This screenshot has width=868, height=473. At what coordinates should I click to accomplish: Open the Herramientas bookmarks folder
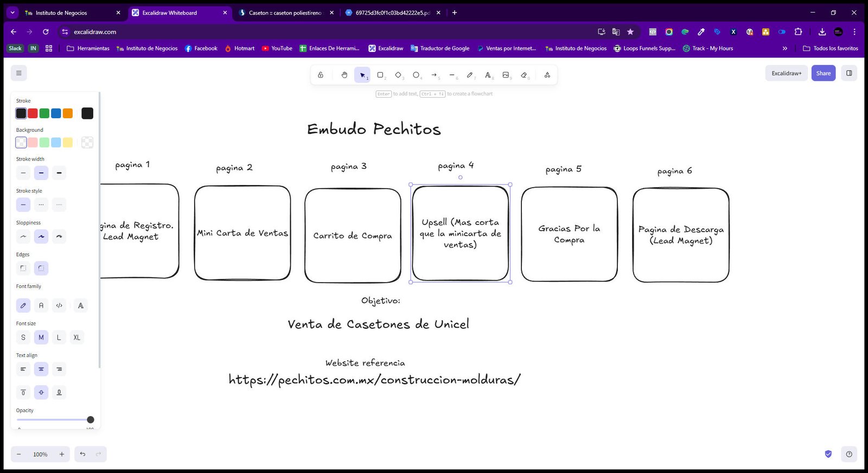tap(88, 48)
